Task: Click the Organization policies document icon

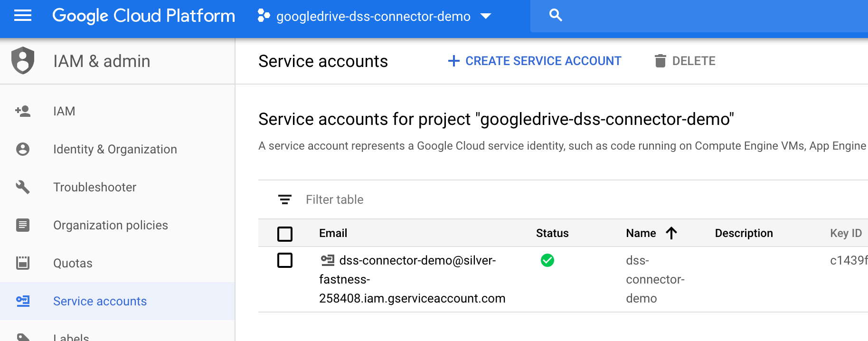Action: tap(23, 225)
